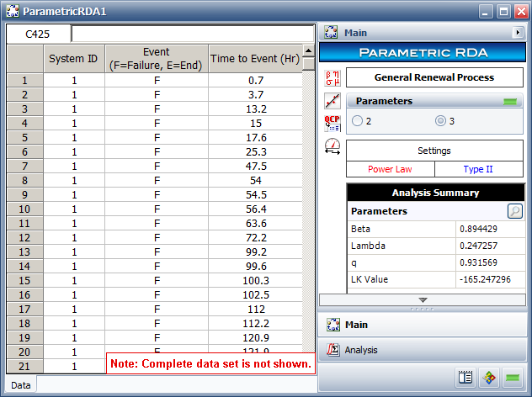
Task: Click the Power Law setting
Action: click(391, 169)
